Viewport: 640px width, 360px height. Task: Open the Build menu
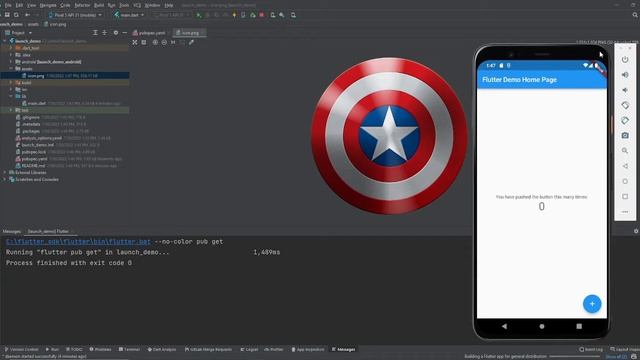(99, 5)
